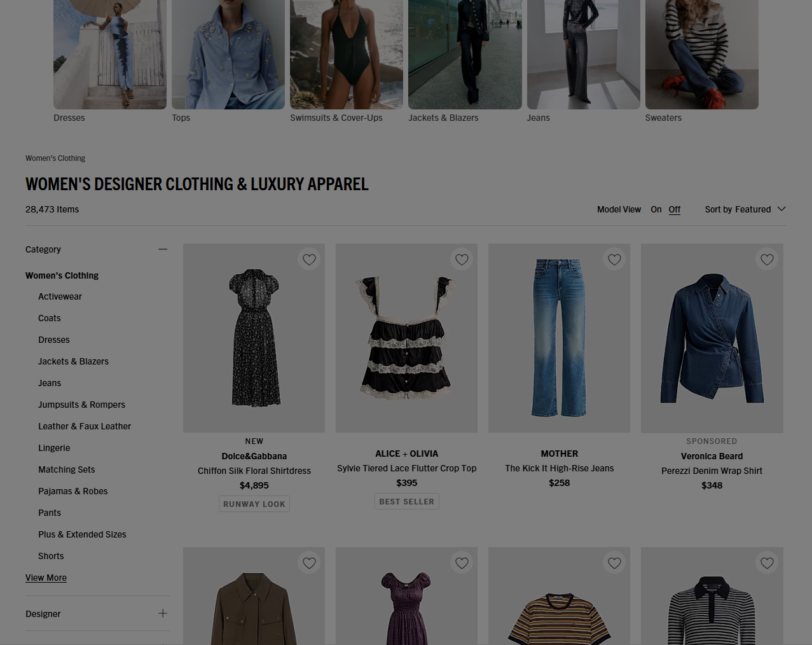Open the Chiffon Silk Floral Shirtdress product title

254,471
